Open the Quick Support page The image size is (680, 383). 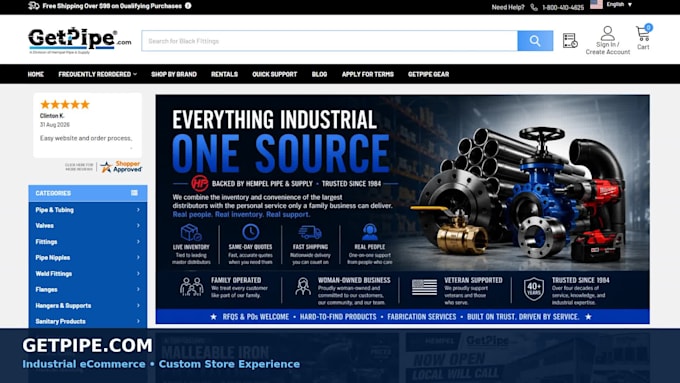(275, 74)
